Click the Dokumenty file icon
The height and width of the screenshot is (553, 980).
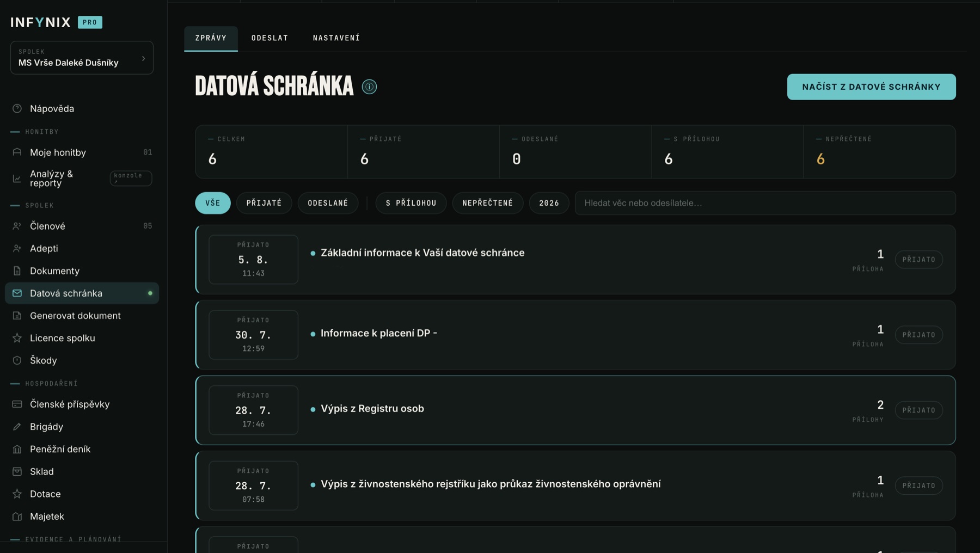tap(17, 271)
